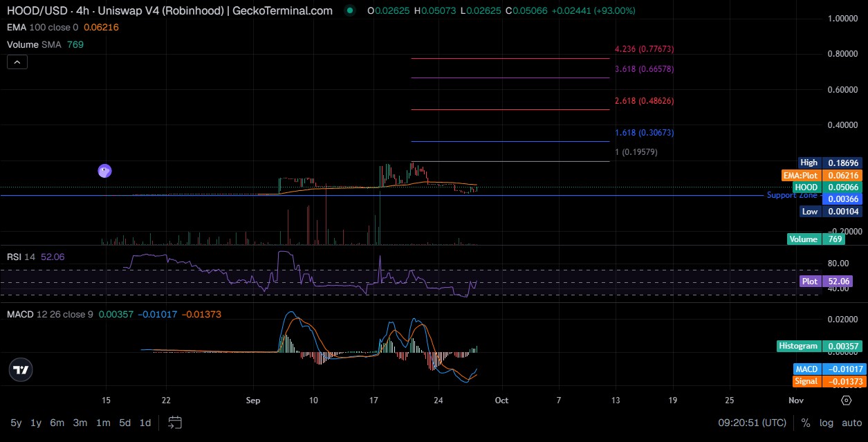Click the TradingView logo icon

pyautogui.click(x=21, y=370)
